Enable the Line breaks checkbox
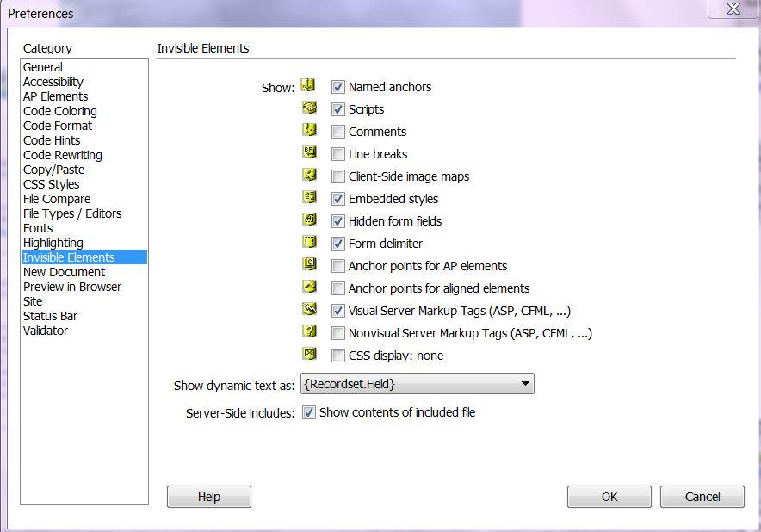Image resolution: width=761 pixels, height=532 pixels. coord(337,154)
